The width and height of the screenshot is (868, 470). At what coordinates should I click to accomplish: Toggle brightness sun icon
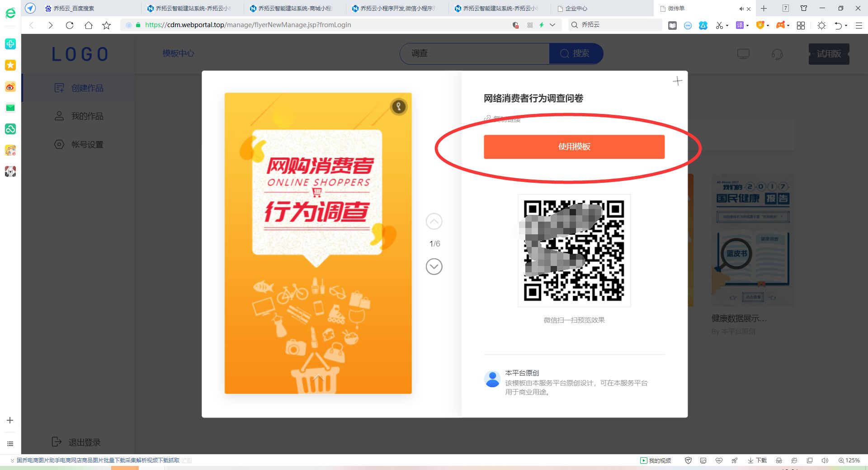click(822, 25)
